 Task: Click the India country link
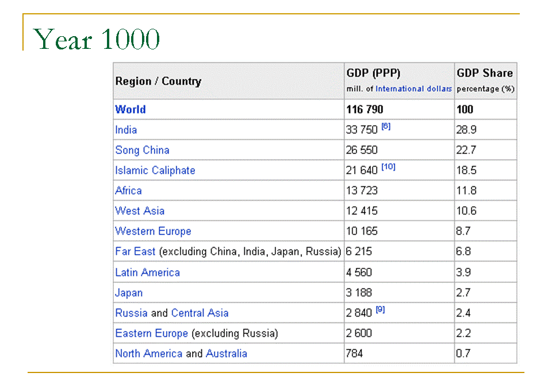point(126,130)
